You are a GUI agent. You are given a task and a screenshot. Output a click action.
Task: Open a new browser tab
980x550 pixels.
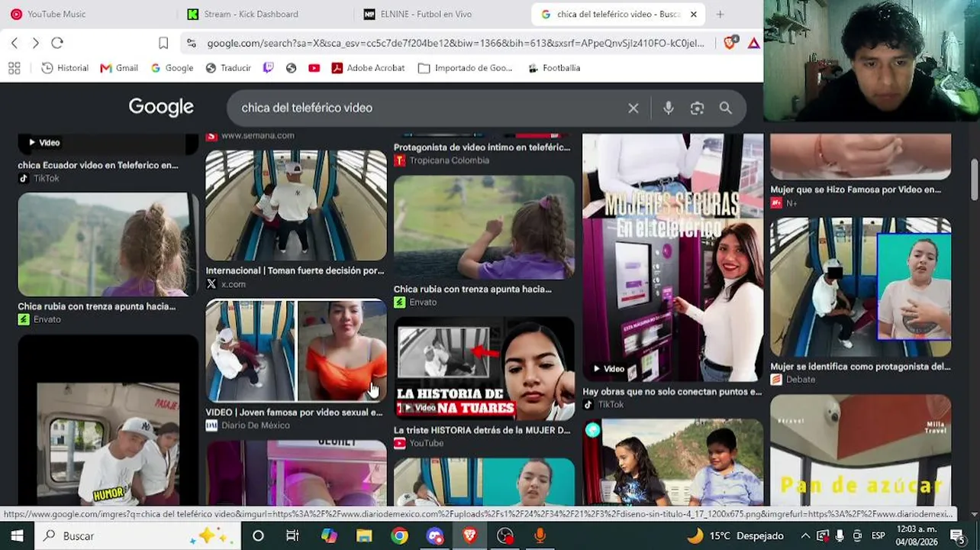[x=720, y=14]
